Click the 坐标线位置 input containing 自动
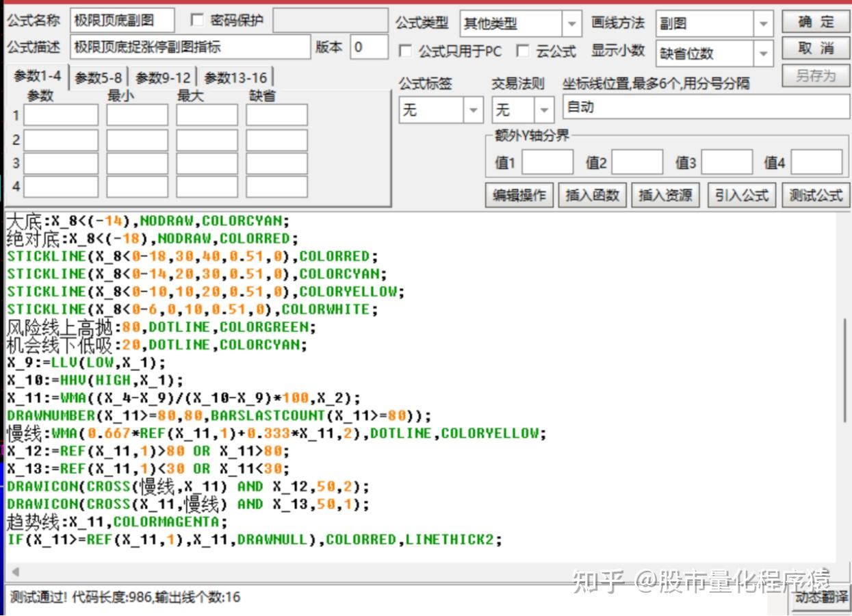This screenshot has height=616, width=852. 706,107
